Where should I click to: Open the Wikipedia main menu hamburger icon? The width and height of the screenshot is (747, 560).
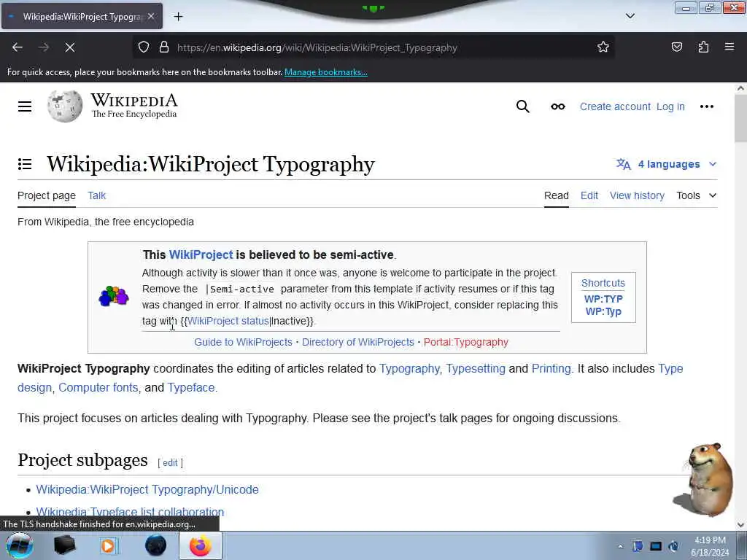25,106
